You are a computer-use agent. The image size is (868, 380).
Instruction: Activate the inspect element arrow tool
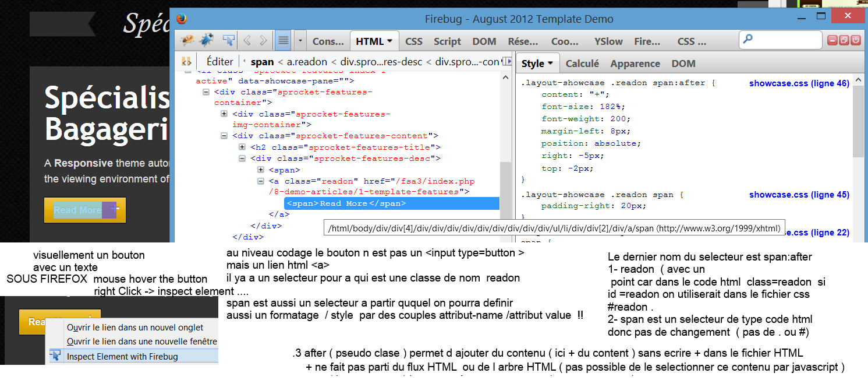tap(229, 40)
